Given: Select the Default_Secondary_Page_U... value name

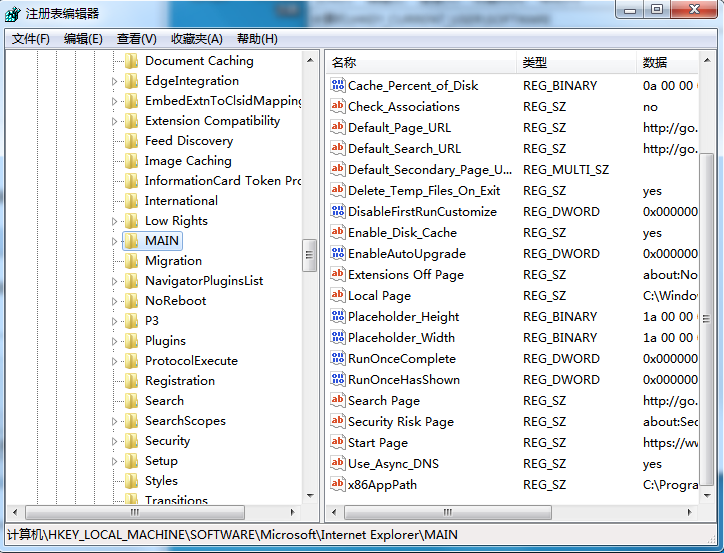Looking at the screenshot, I should (x=429, y=169).
